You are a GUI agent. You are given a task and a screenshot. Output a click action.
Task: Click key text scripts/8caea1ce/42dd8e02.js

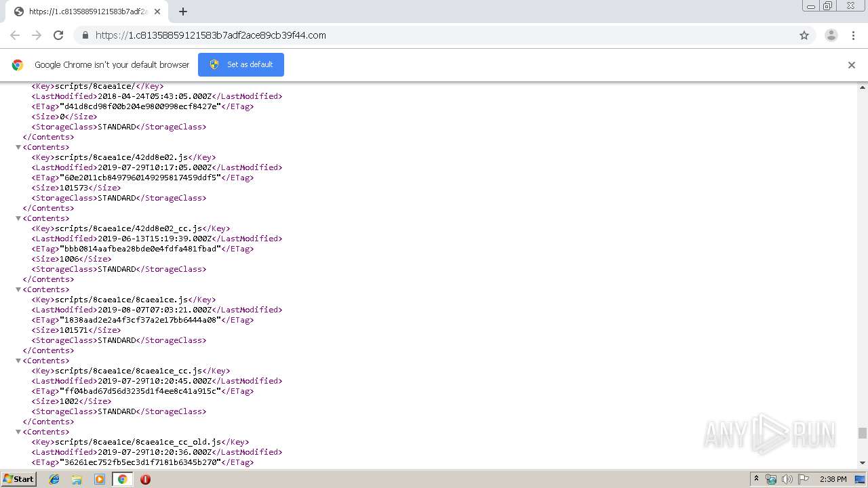click(122, 157)
